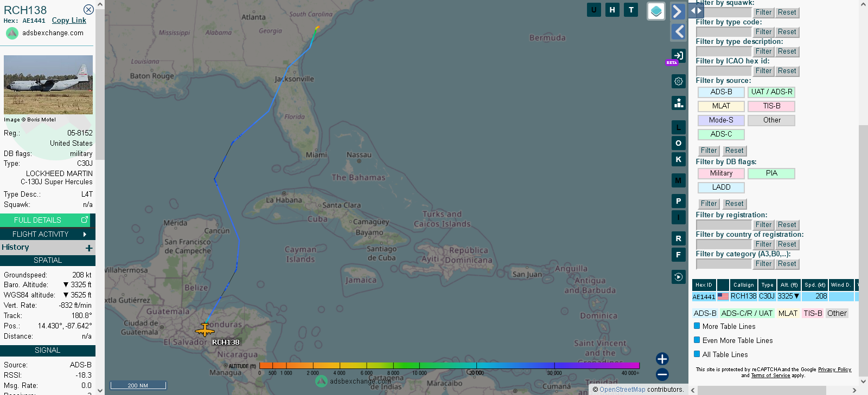Expand FLIGHT ACTIVITY arrow
The height and width of the screenshot is (395, 868).
85,234
